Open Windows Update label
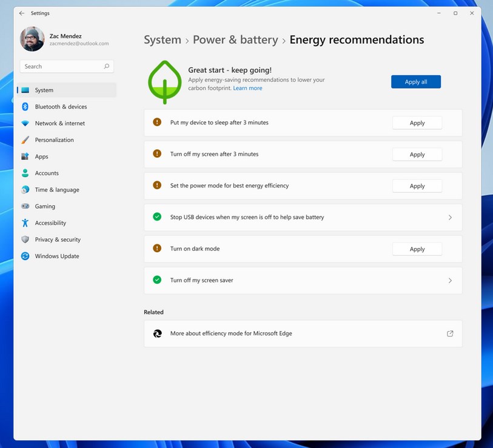The height and width of the screenshot is (448, 493). click(x=57, y=256)
